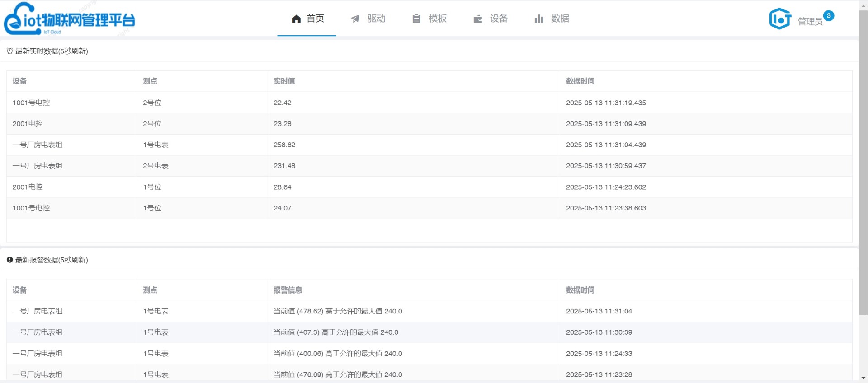The image size is (868, 383).
Task: Click the exclamation icon by 最新报警数据
Action: [9, 260]
